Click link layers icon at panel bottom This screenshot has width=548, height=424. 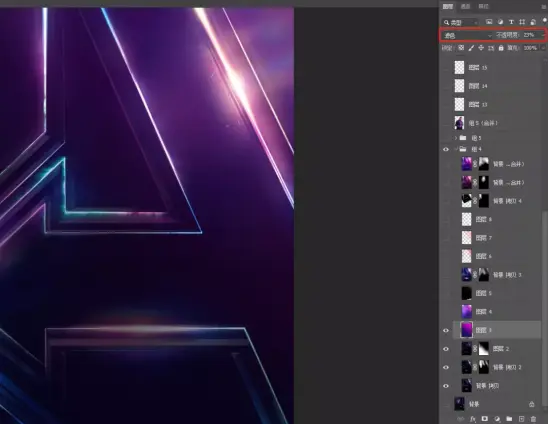461,419
